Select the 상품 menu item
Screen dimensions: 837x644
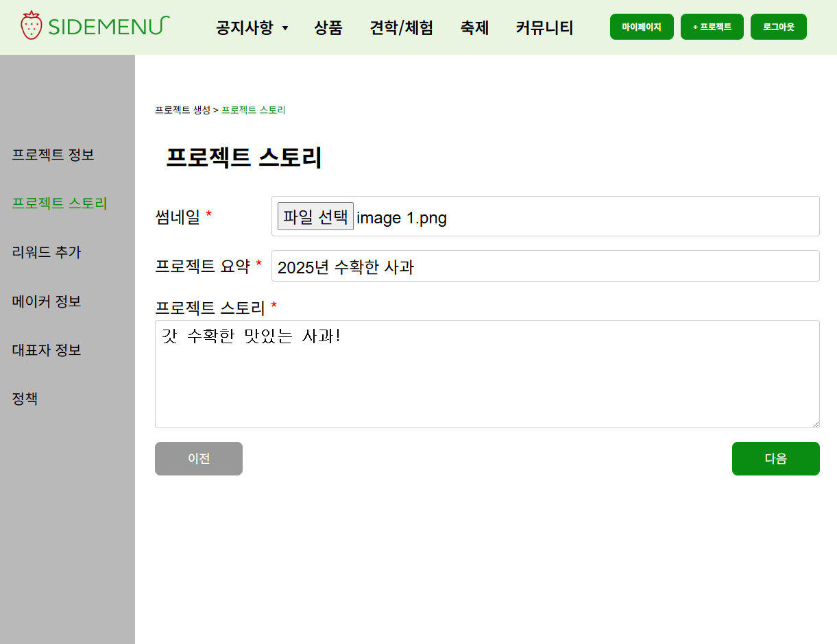(x=328, y=27)
